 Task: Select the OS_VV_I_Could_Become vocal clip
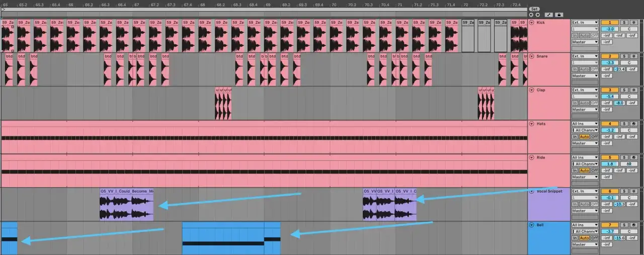pyautogui.click(x=127, y=205)
